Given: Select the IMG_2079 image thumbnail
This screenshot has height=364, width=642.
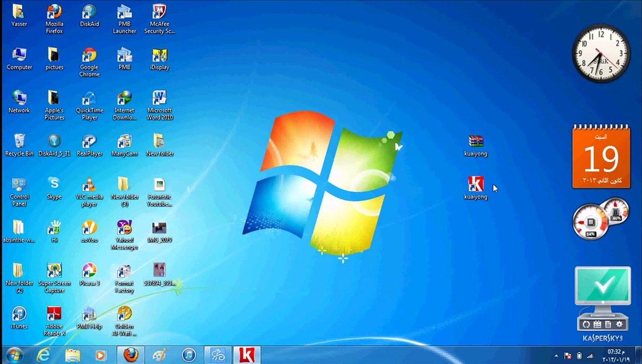Looking at the screenshot, I should coord(160,232).
